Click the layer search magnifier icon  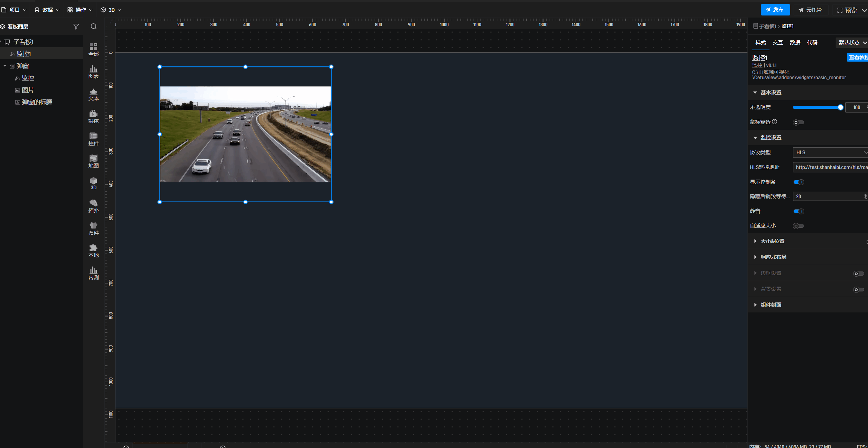93,26
